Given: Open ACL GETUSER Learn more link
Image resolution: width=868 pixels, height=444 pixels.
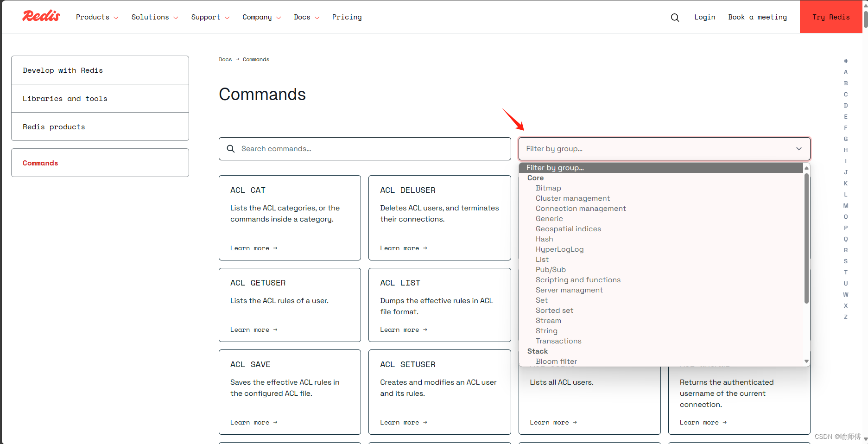Looking at the screenshot, I should (x=253, y=330).
